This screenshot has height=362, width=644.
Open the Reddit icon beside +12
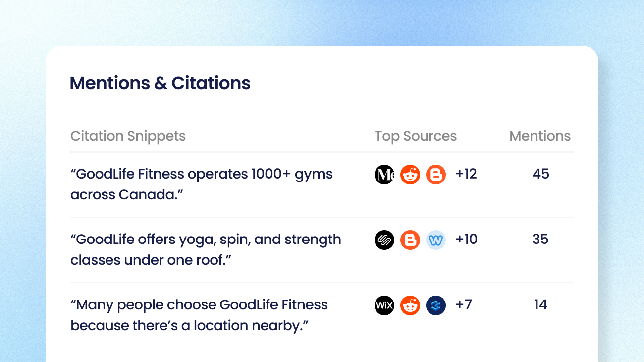click(410, 175)
